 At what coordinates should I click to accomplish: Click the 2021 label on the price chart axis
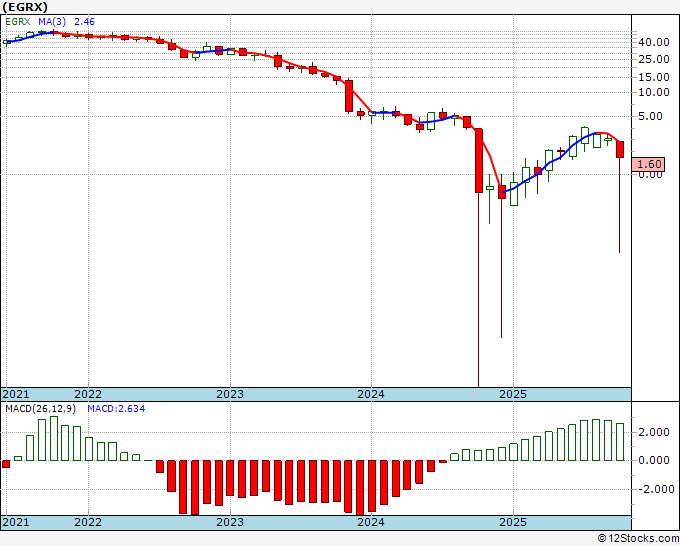pos(16,394)
